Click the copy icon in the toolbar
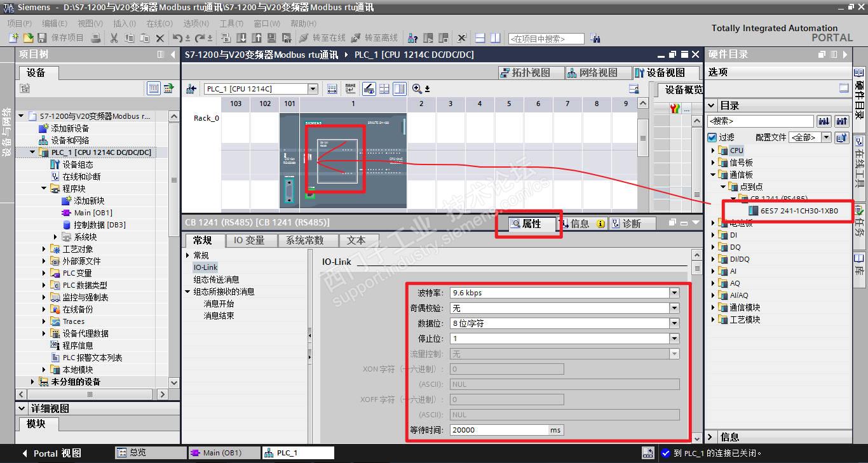The height and width of the screenshot is (463, 868). [x=129, y=38]
